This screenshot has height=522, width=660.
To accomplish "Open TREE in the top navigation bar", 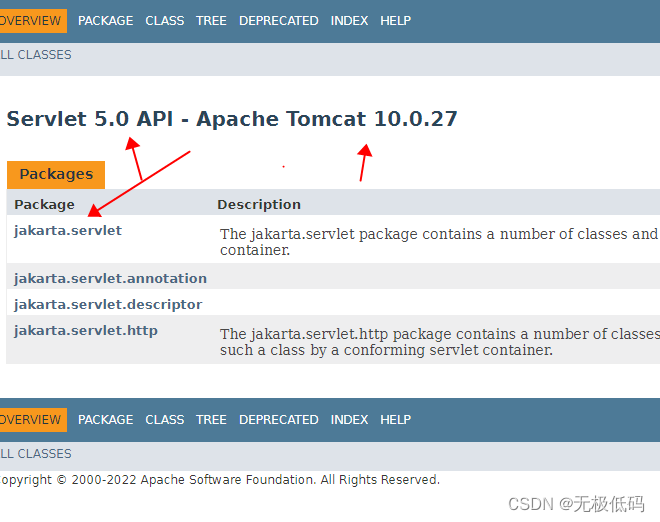I will point(211,21).
